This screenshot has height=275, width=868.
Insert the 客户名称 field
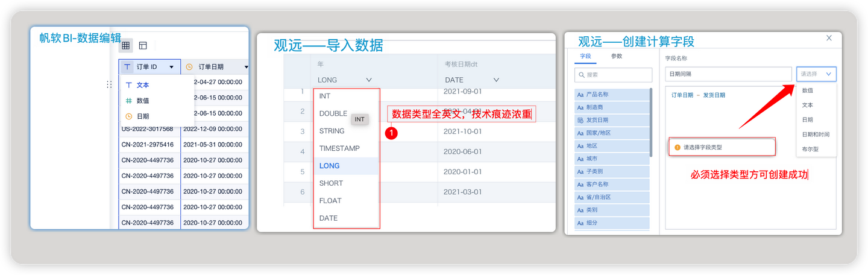(611, 185)
